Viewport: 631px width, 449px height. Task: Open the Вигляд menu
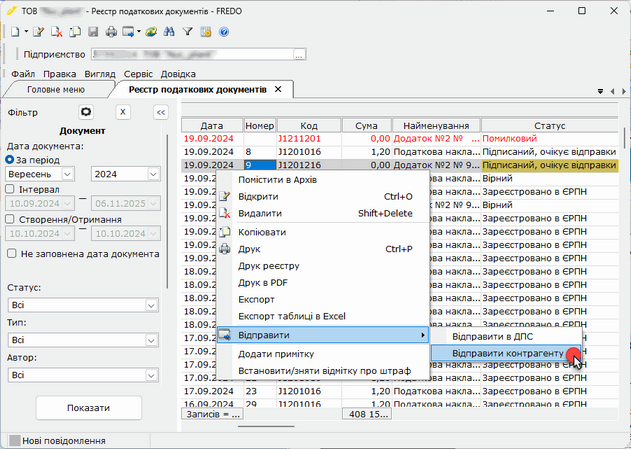tap(100, 74)
